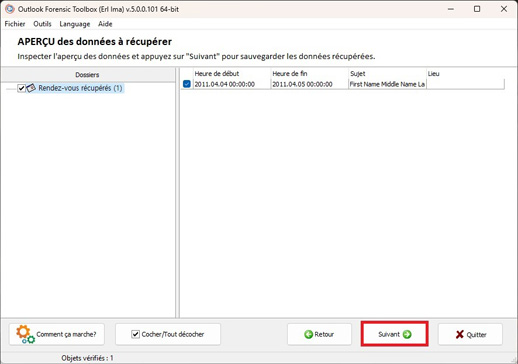The image size is (518, 364).
Task: Click the gears icon on Comment ça marche
Action: pos(25,334)
